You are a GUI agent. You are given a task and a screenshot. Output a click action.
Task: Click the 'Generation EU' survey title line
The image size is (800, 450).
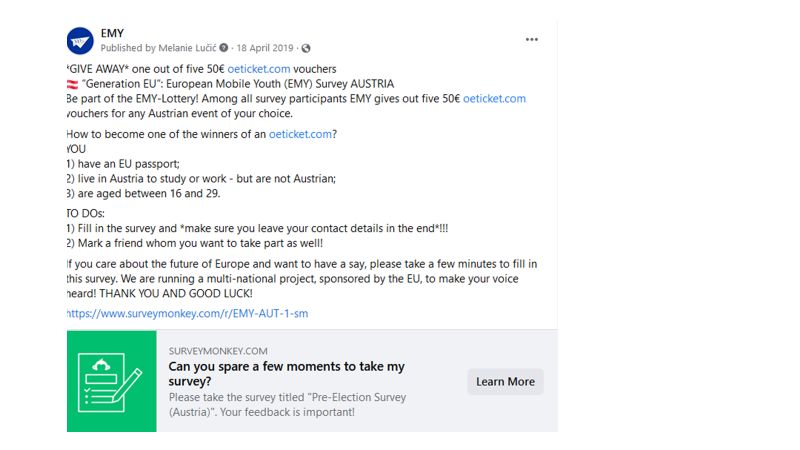[x=238, y=84]
